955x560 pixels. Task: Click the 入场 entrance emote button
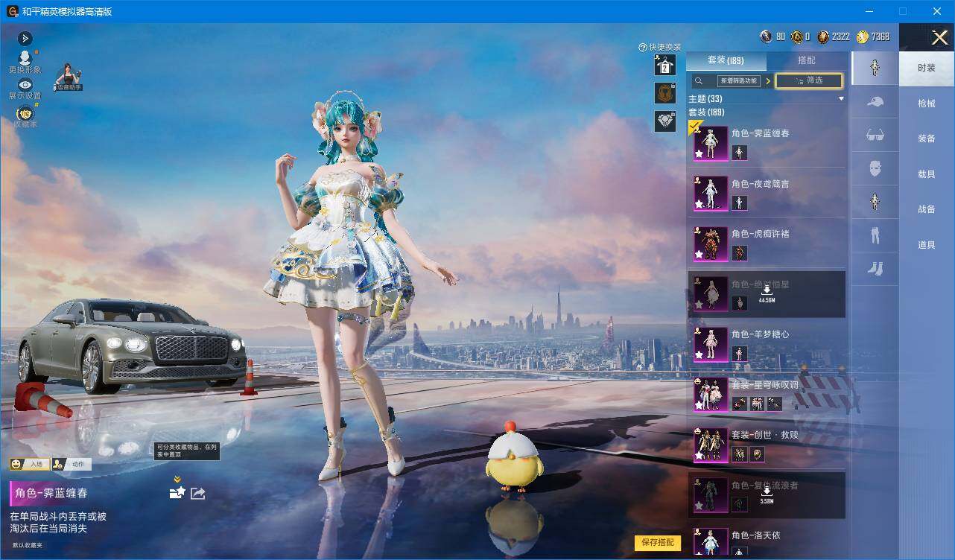(x=30, y=464)
